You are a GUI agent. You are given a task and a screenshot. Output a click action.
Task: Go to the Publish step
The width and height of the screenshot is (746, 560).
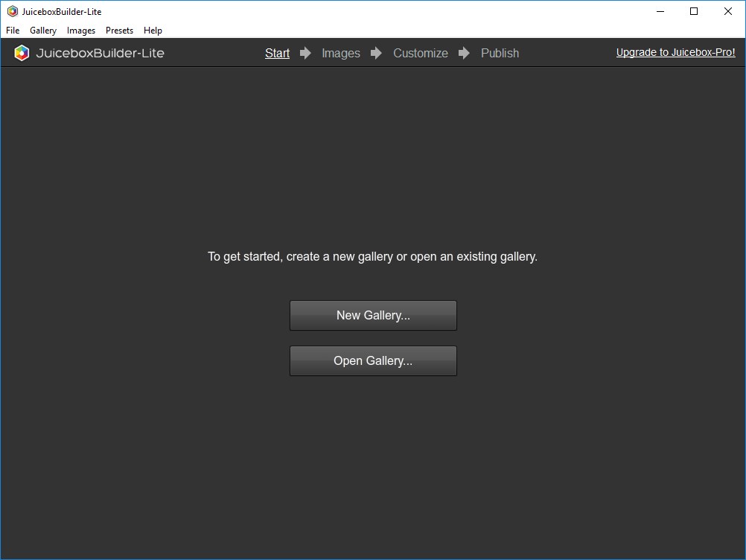500,53
